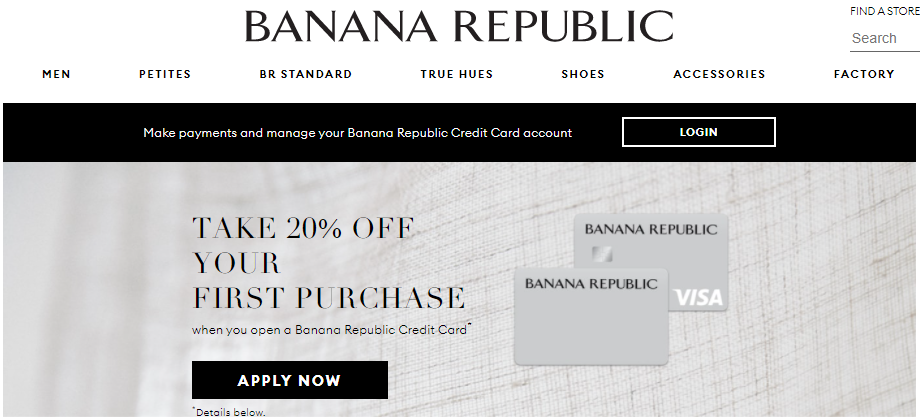
Task: Browse the Shoes category
Action: click(x=583, y=74)
